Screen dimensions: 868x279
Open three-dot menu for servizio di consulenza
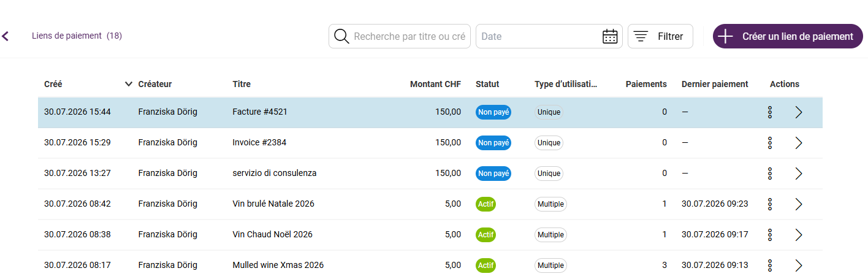click(770, 174)
